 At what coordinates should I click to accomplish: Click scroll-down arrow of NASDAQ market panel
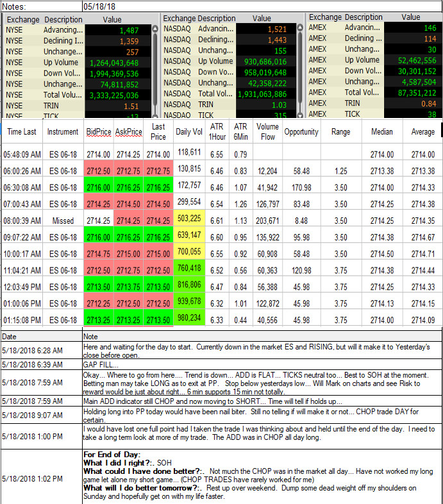pyautogui.click(x=300, y=115)
